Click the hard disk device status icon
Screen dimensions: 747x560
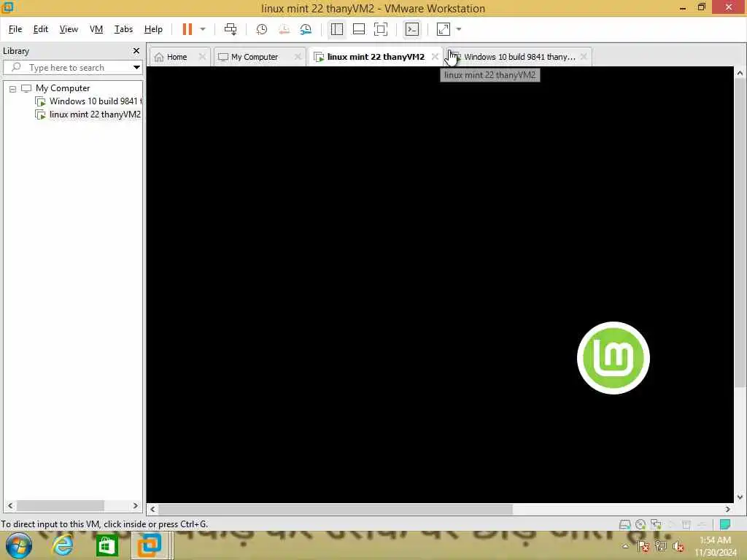point(624,525)
